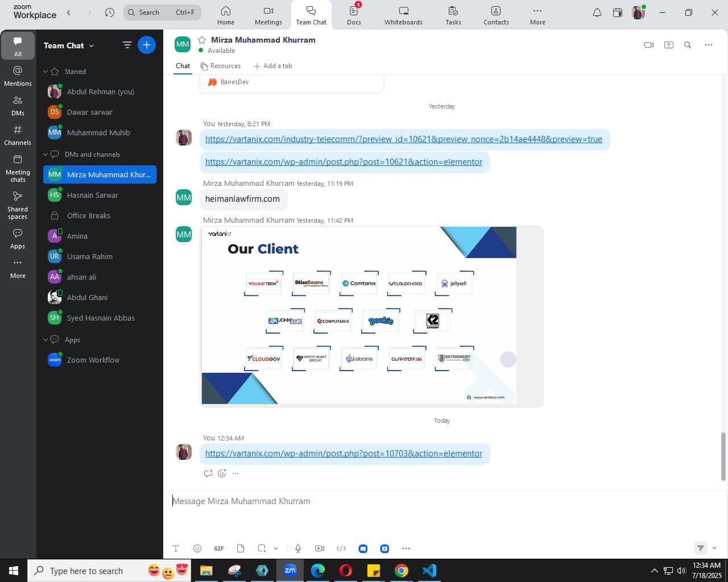This screenshot has height=582, width=728.
Task: Open the GIF picker
Action: coord(219,548)
